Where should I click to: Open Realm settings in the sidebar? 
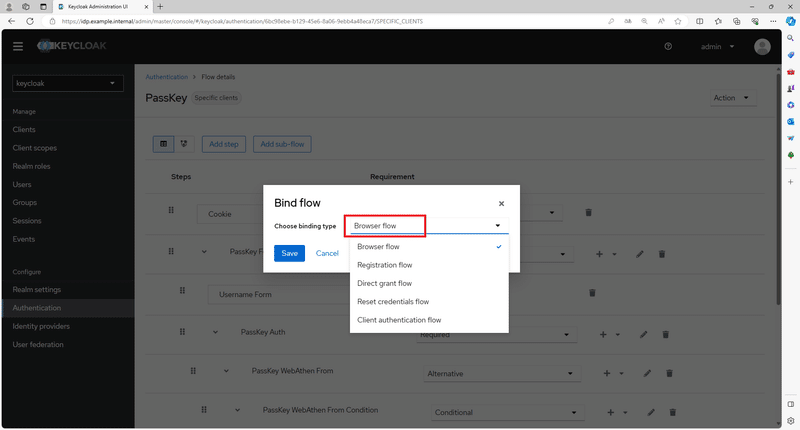pyautogui.click(x=37, y=289)
